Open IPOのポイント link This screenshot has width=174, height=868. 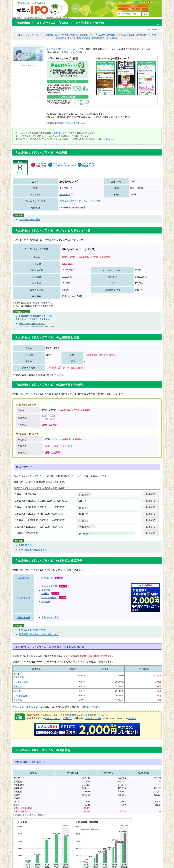click(x=73, y=123)
